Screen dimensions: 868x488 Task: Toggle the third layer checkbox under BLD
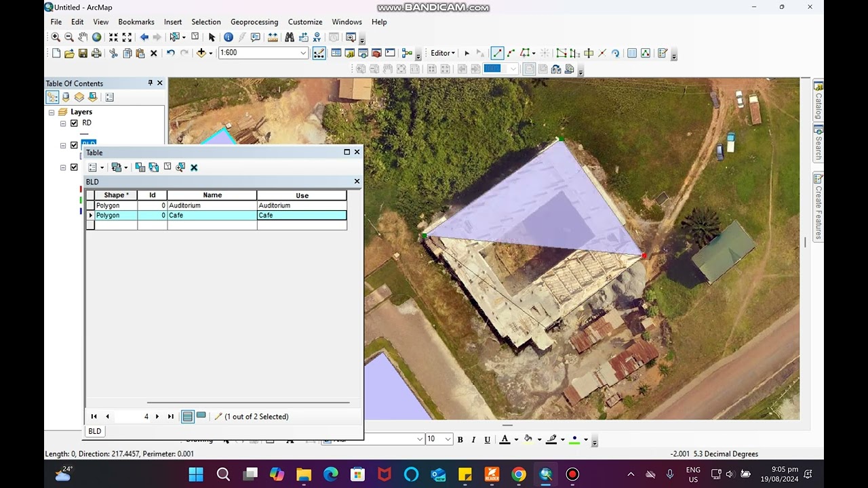pyautogui.click(x=74, y=167)
